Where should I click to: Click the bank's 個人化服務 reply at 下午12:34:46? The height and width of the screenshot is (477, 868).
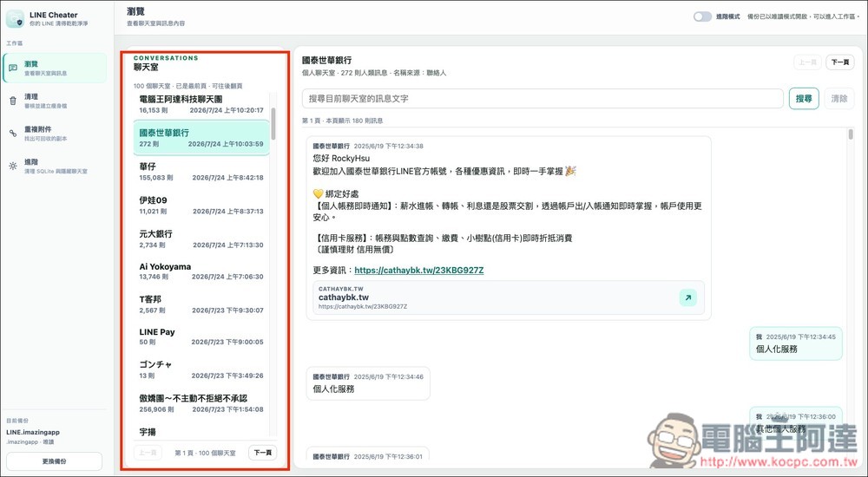coord(368,383)
